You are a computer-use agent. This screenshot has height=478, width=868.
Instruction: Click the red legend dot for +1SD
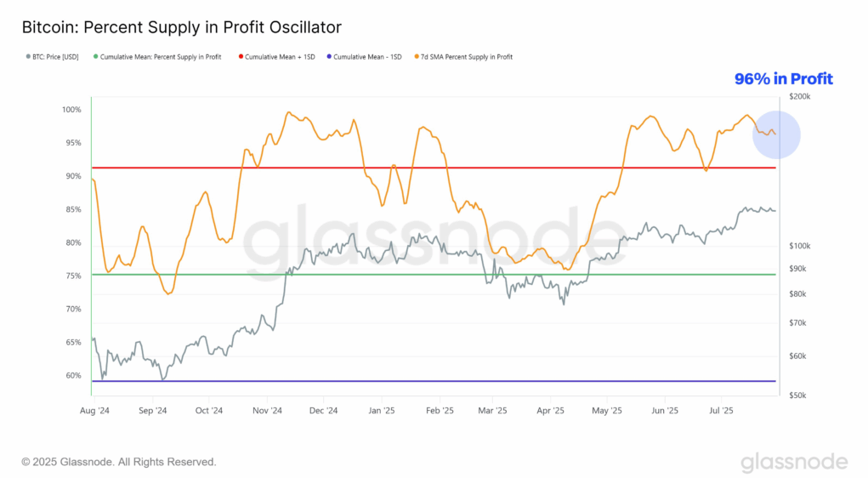click(x=241, y=56)
